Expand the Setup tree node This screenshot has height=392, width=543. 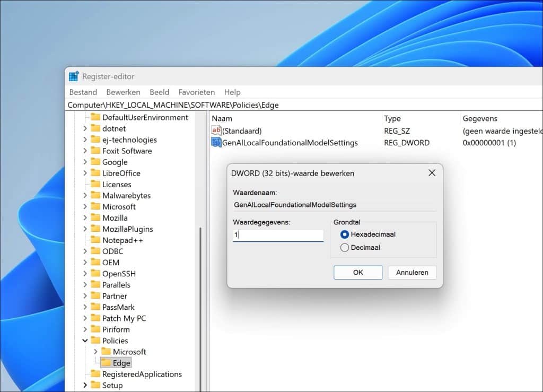tap(85, 386)
